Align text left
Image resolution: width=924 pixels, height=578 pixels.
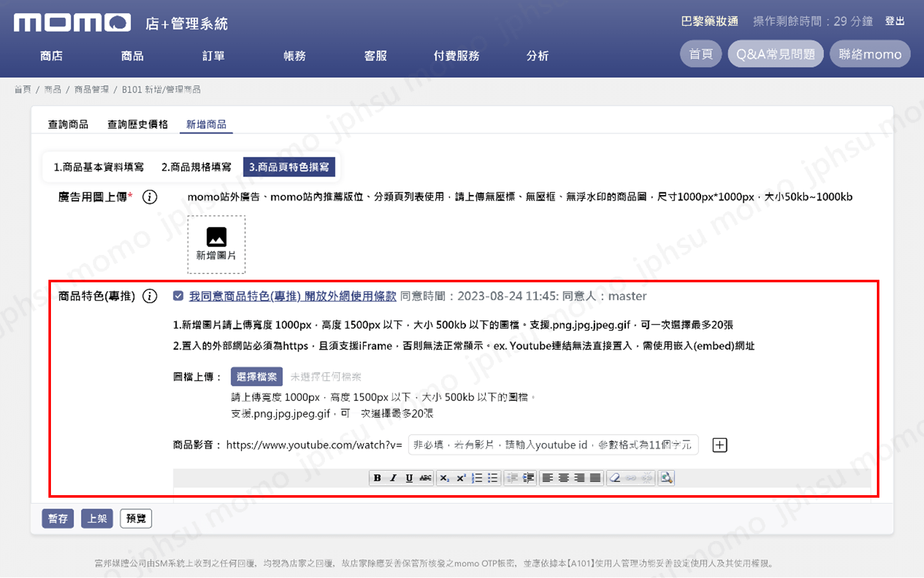coord(547,478)
